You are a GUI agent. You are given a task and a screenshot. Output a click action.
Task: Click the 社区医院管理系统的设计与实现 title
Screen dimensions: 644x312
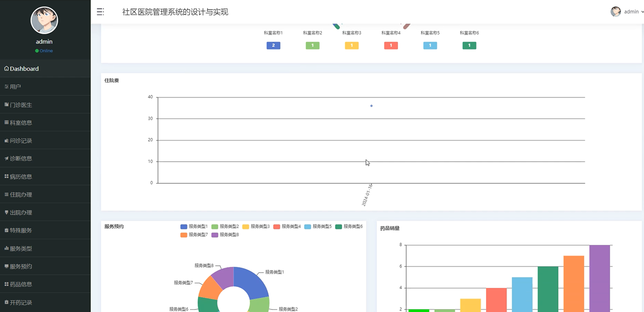coord(175,12)
